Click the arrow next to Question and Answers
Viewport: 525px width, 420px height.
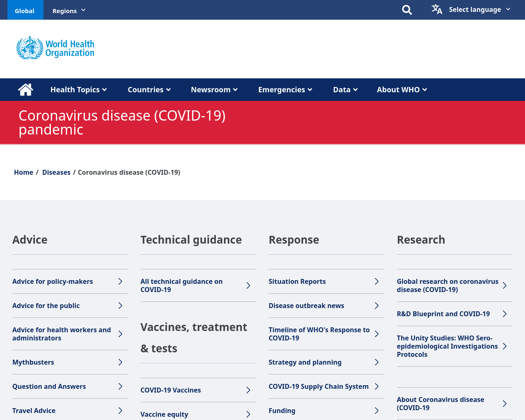(120, 386)
